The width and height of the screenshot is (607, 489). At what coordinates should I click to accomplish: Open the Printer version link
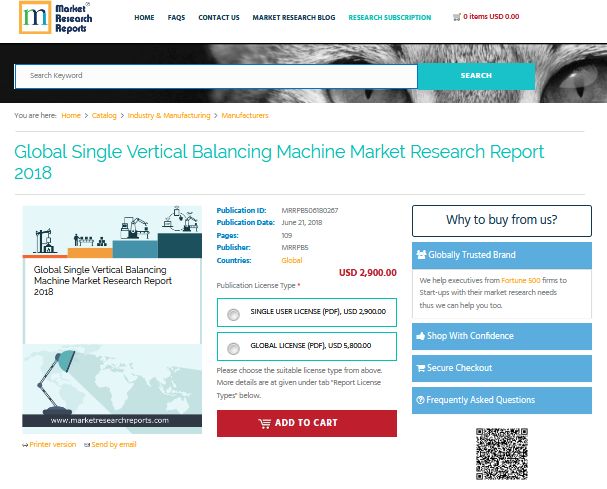[x=53, y=444]
